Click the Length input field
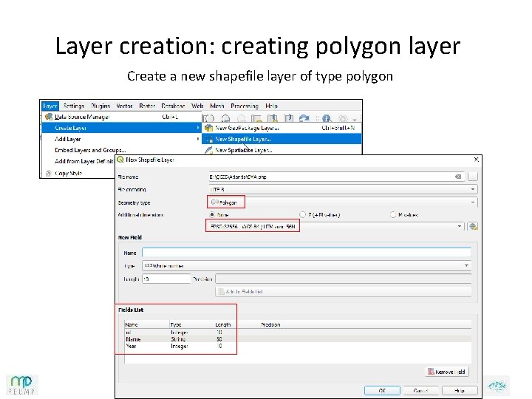The image size is (532, 399). (x=166, y=279)
